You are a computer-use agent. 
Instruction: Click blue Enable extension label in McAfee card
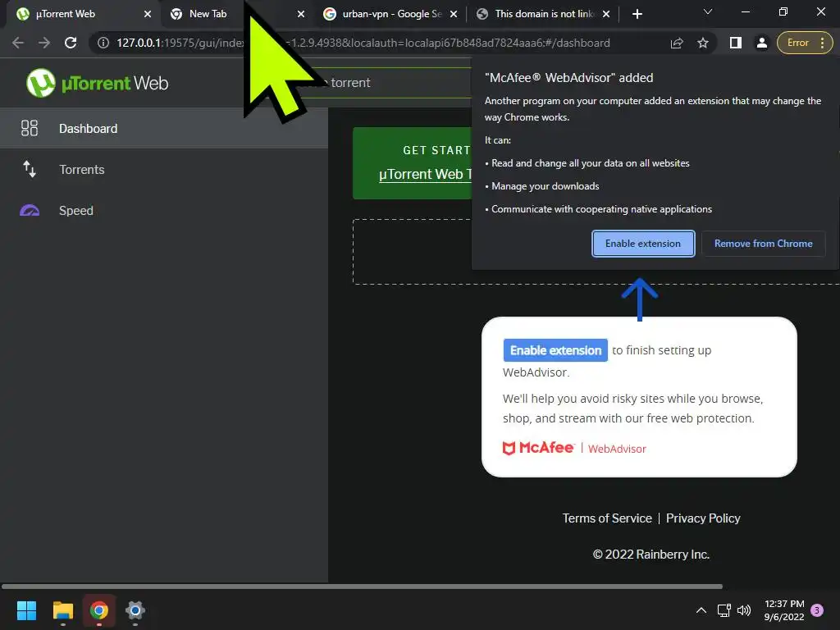point(555,350)
